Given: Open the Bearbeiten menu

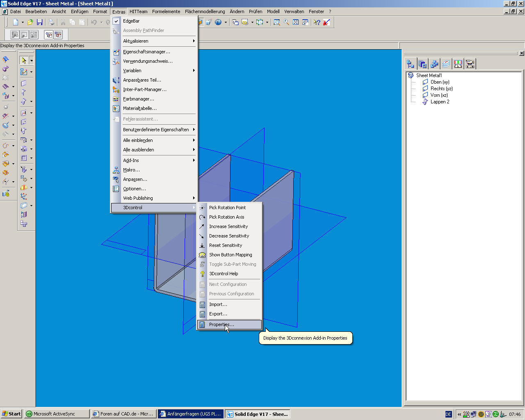Looking at the screenshot, I should (36, 11).
